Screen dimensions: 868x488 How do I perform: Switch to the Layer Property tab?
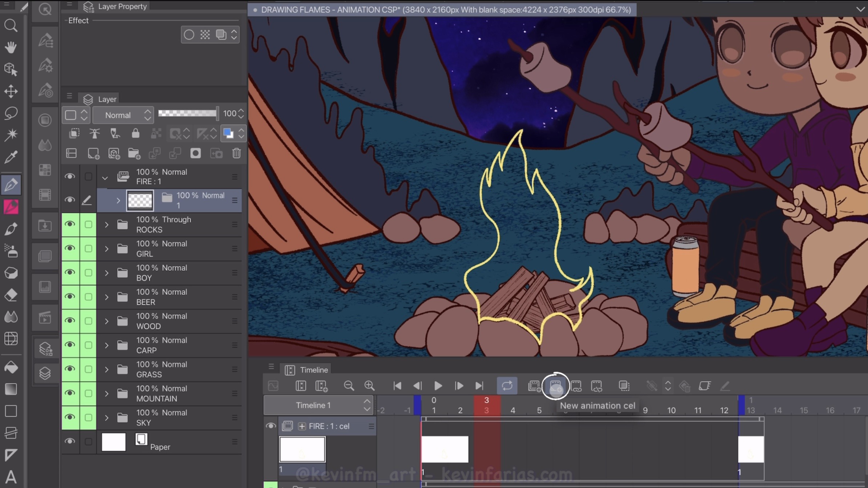click(x=115, y=7)
